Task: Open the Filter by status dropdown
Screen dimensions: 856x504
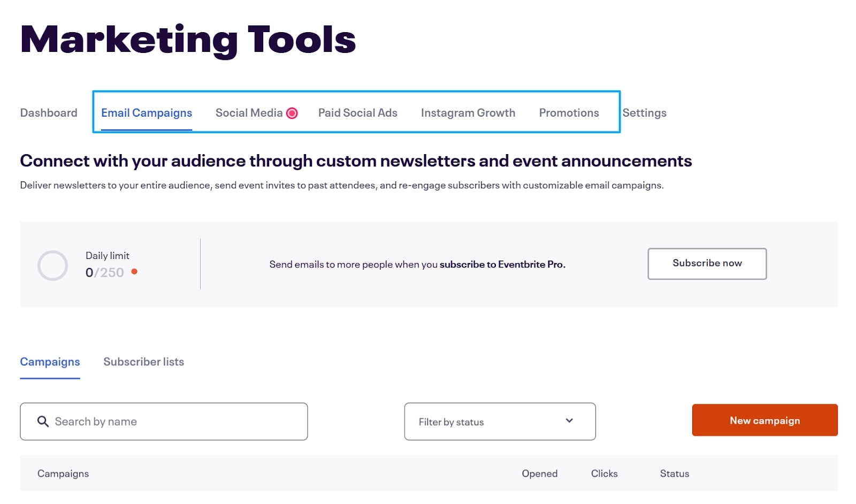Action: (500, 422)
